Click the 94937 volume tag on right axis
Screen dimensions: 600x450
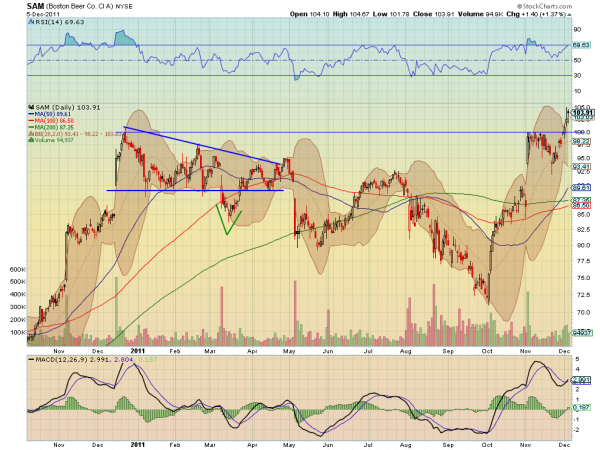[x=582, y=333]
